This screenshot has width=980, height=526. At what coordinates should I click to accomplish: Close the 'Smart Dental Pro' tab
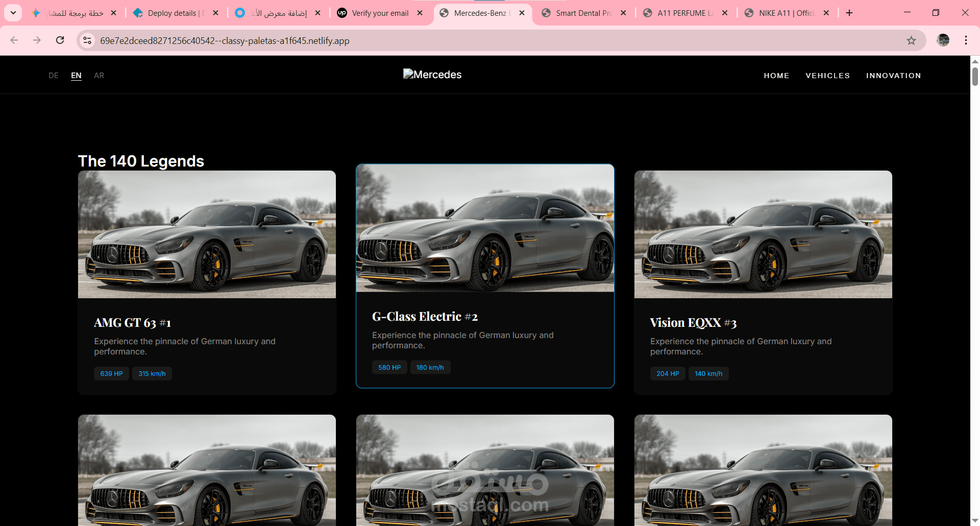coord(623,13)
